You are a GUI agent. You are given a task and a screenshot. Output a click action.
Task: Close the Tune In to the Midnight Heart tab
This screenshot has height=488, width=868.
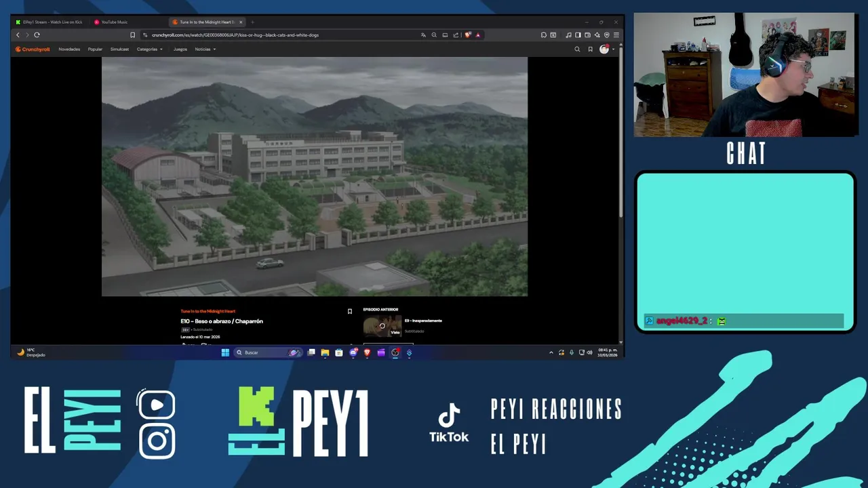(x=241, y=22)
